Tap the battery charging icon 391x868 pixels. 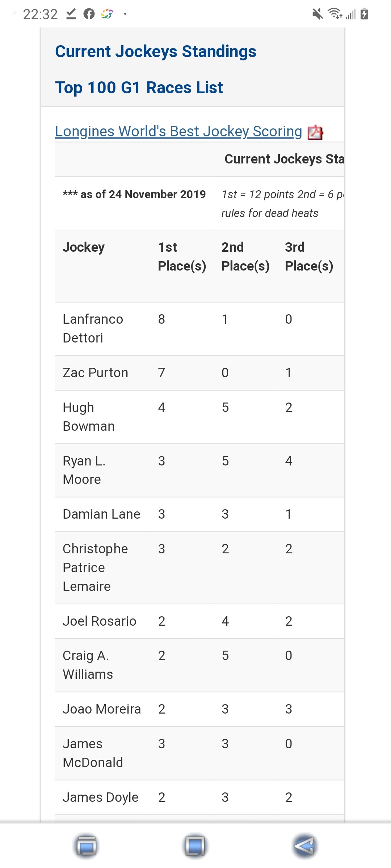[365, 14]
